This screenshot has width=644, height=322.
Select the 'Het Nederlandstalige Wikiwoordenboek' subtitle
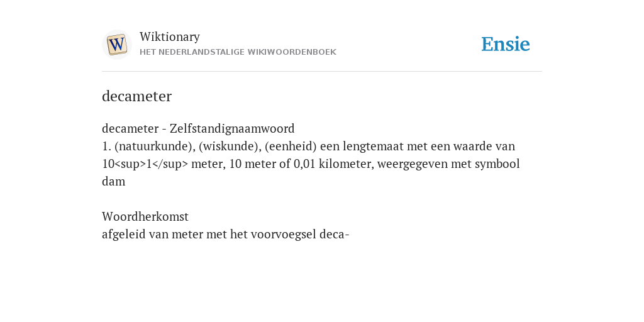pyautogui.click(x=238, y=52)
